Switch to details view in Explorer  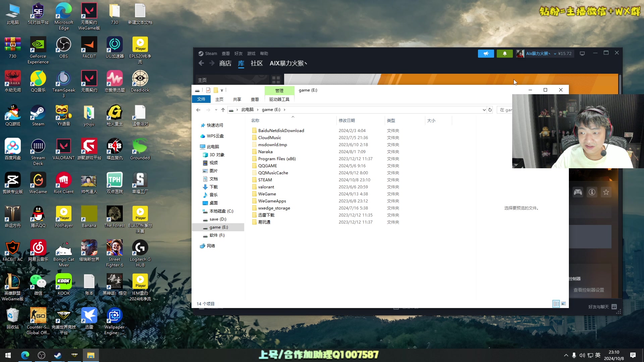point(556,304)
